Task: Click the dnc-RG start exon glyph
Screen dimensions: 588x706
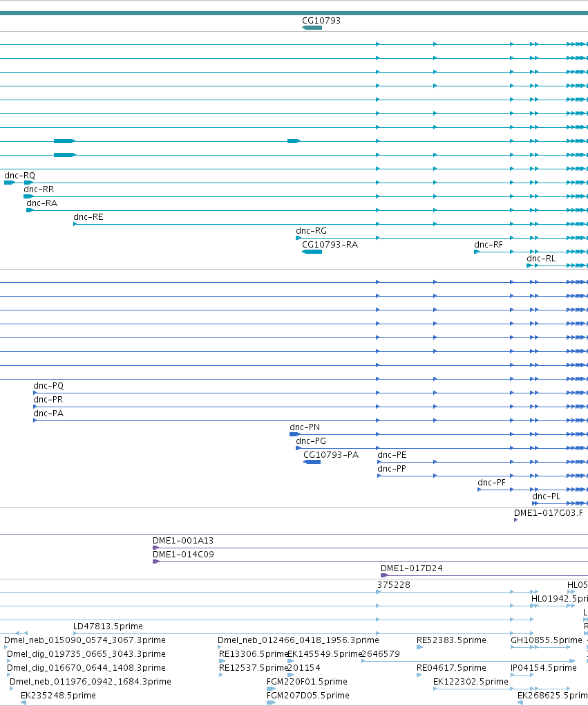Action: coord(298,238)
